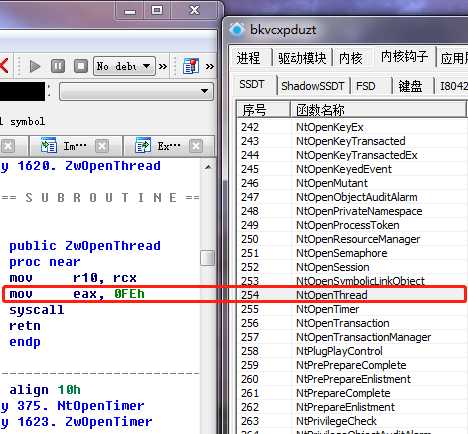Image resolution: width=468 pixels, height=434 pixels.
Task: Select row 249 NtOpenProcessToken
Action: [x=352, y=225]
